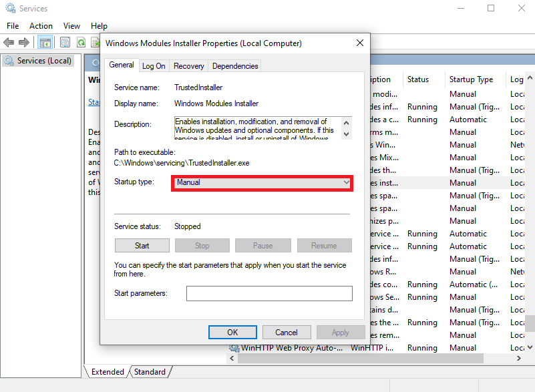Screen dimensions: 535x392
Task: Open the Properties toolbar icon
Action: pyautogui.click(x=65, y=43)
